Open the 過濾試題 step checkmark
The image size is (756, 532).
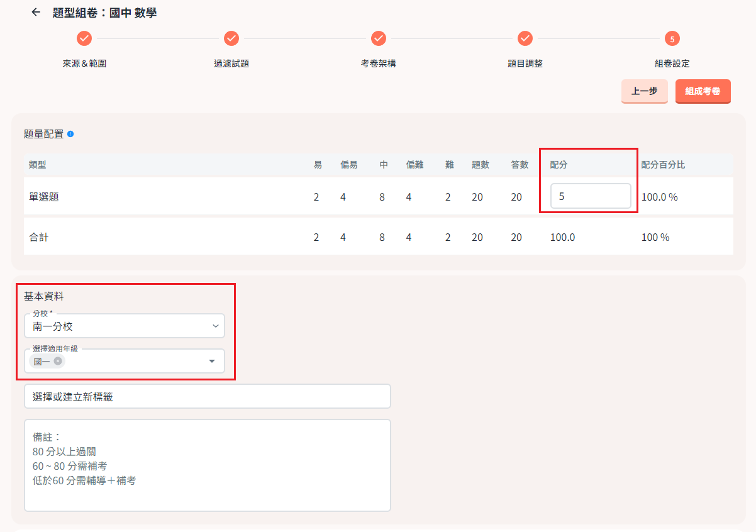231,38
